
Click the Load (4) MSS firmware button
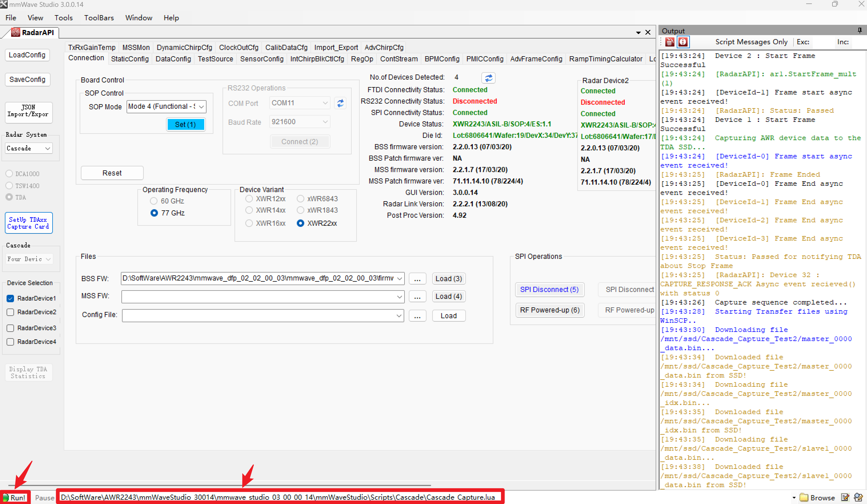(x=448, y=296)
